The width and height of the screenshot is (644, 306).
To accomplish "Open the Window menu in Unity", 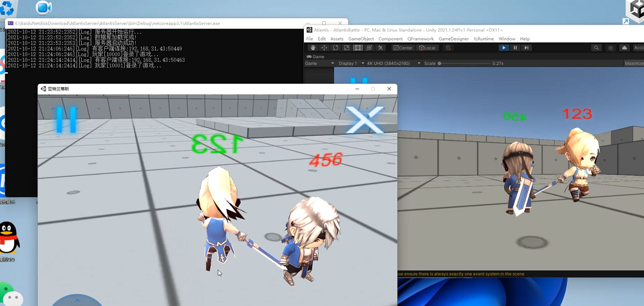I will pyautogui.click(x=507, y=39).
